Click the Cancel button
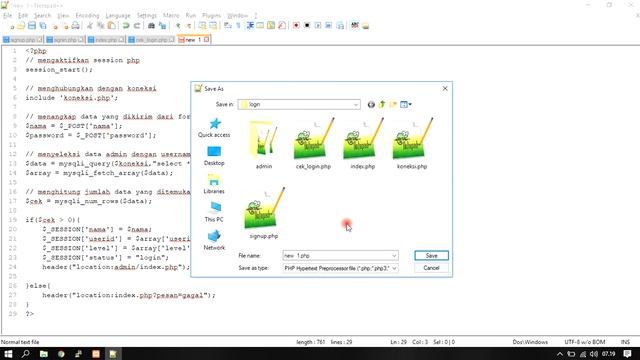 431,268
